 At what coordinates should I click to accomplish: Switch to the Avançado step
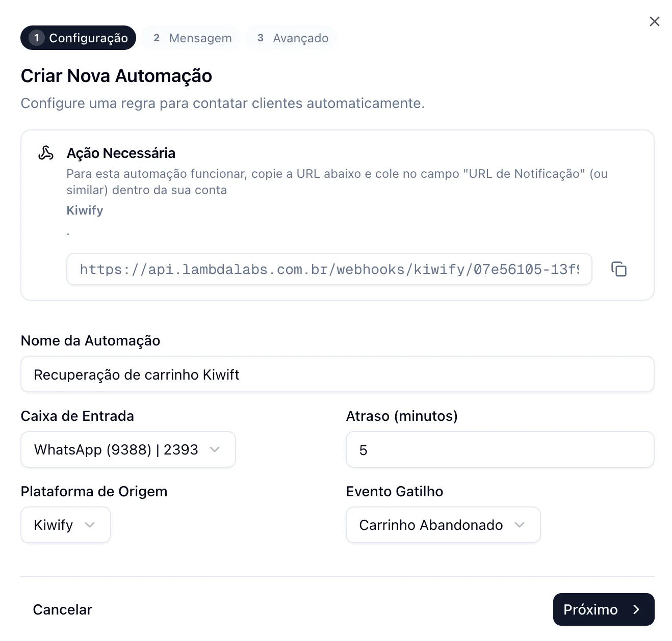click(290, 38)
